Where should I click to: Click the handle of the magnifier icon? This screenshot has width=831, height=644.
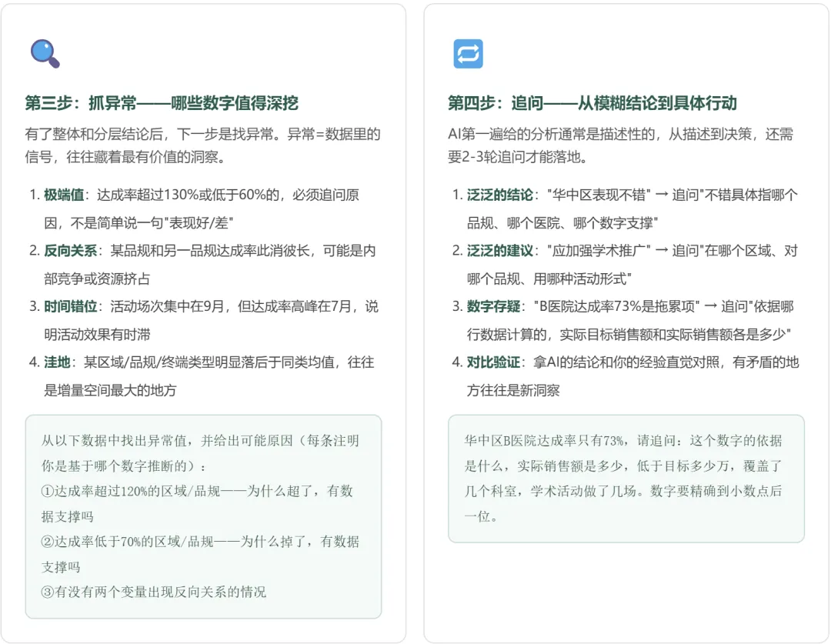click(54, 63)
